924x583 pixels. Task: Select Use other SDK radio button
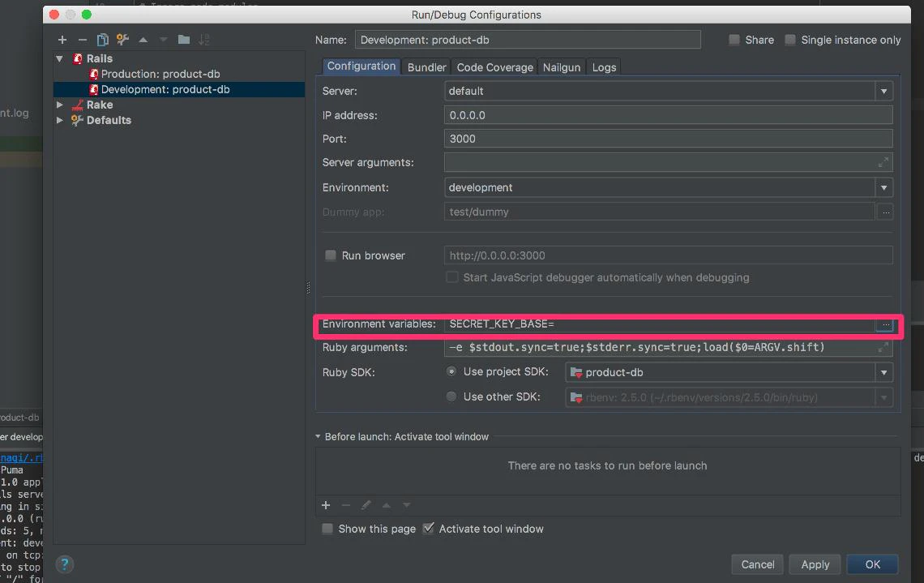click(x=451, y=397)
